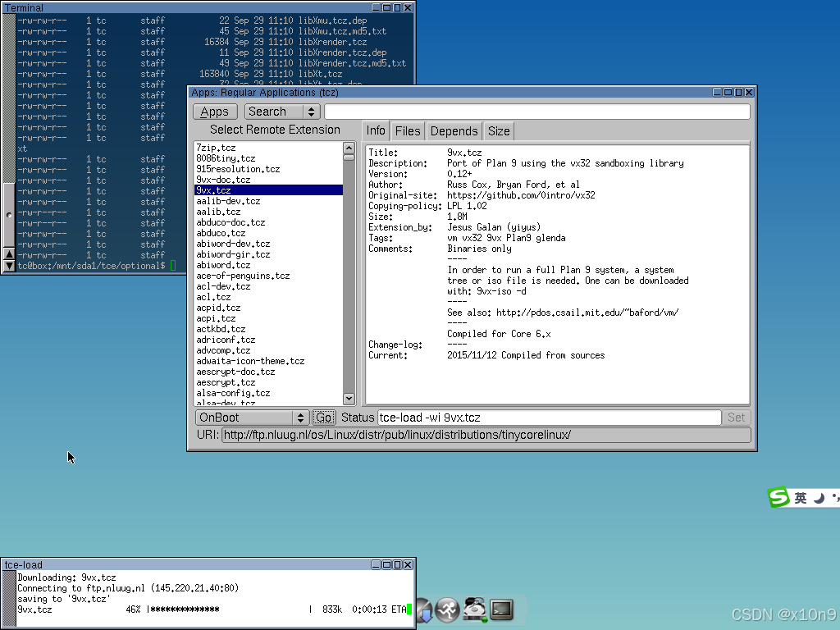Click the Terminal scrollbar up arrow

8,253
